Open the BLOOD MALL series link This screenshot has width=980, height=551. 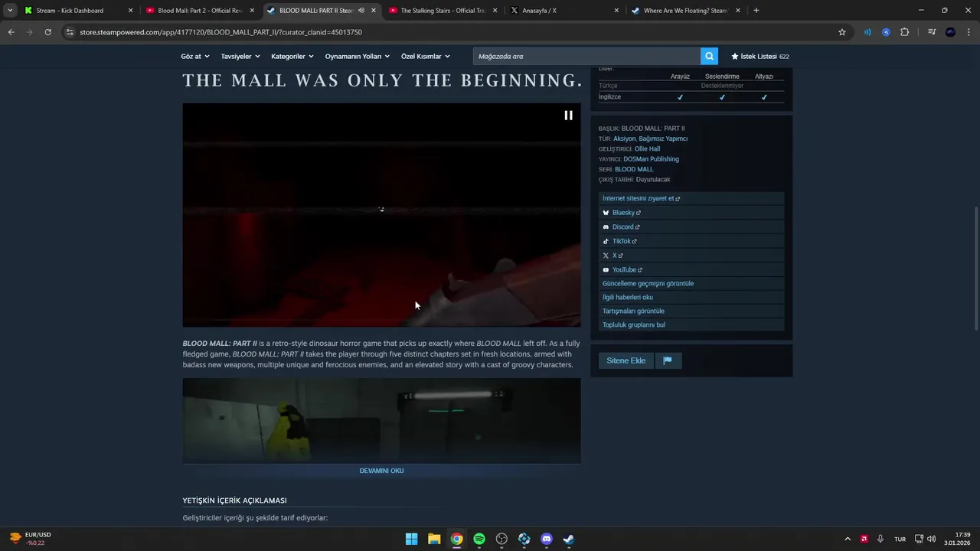pyautogui.click(x=634, y=169)
